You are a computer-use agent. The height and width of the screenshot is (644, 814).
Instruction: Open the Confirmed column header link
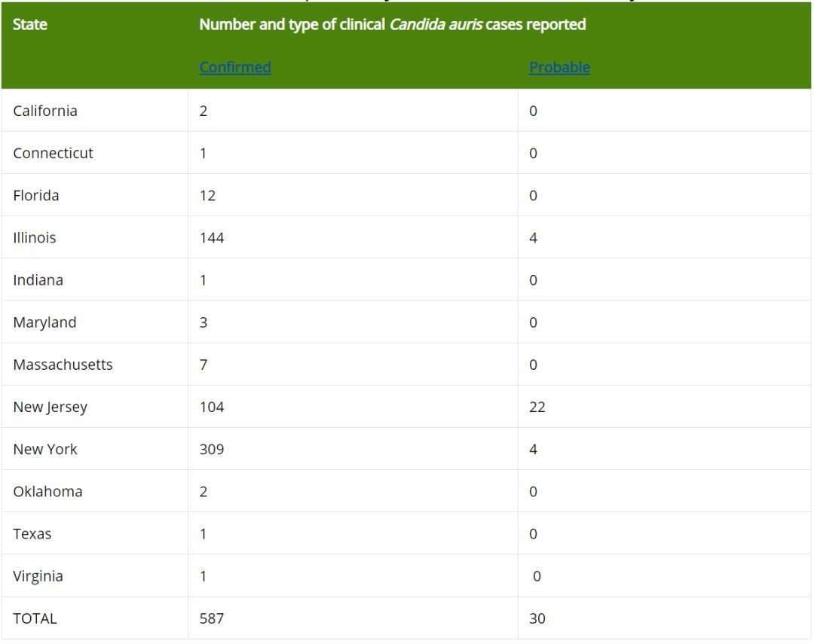point(235,68)
